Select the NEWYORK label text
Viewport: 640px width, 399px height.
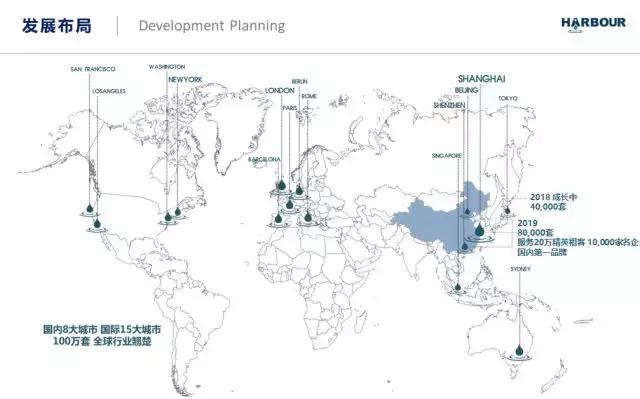click(x=185, y=80)
